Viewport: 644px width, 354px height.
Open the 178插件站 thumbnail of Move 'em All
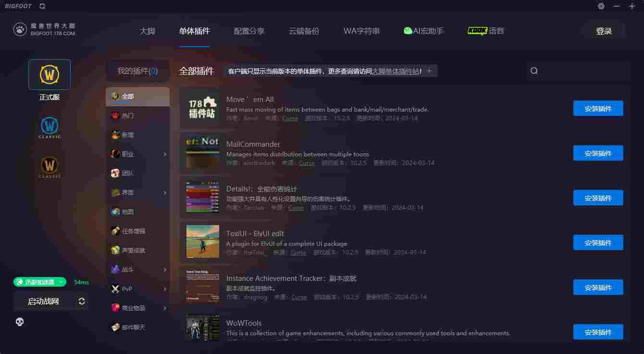click(202, 108)
